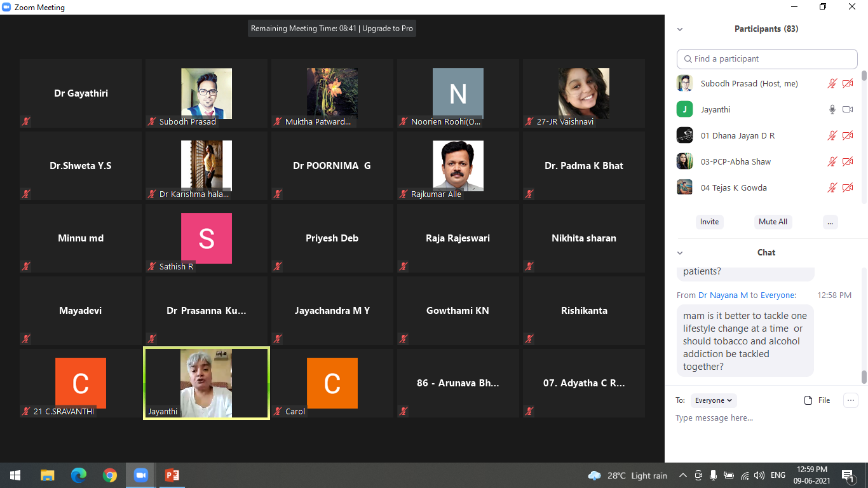Viewport: 868px width, 488px height.
Task: Collapse the Chat panel chevron
Action: 680,253
